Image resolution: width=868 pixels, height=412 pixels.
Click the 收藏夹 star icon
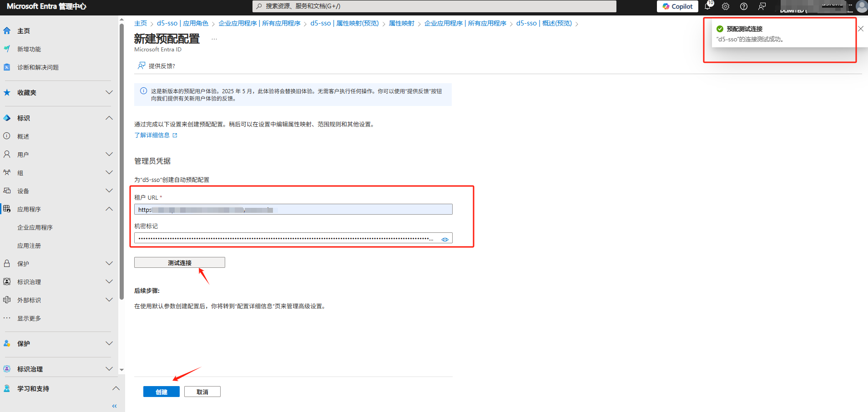[7, 92]
